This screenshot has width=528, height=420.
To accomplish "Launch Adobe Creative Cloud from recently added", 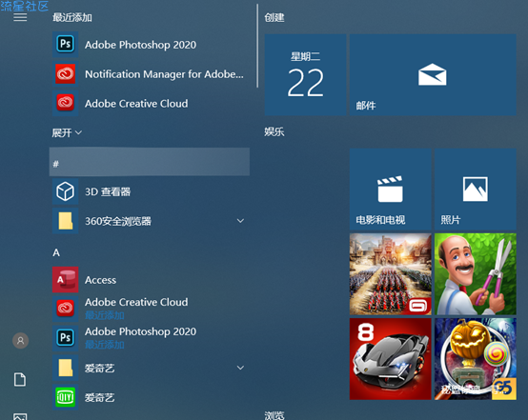I will 136,103.
